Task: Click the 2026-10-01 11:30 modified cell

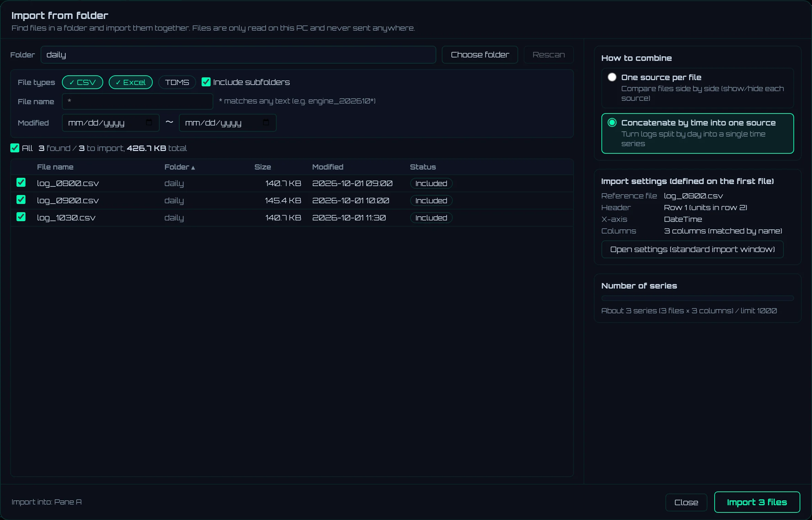Action: coord(349,218)
